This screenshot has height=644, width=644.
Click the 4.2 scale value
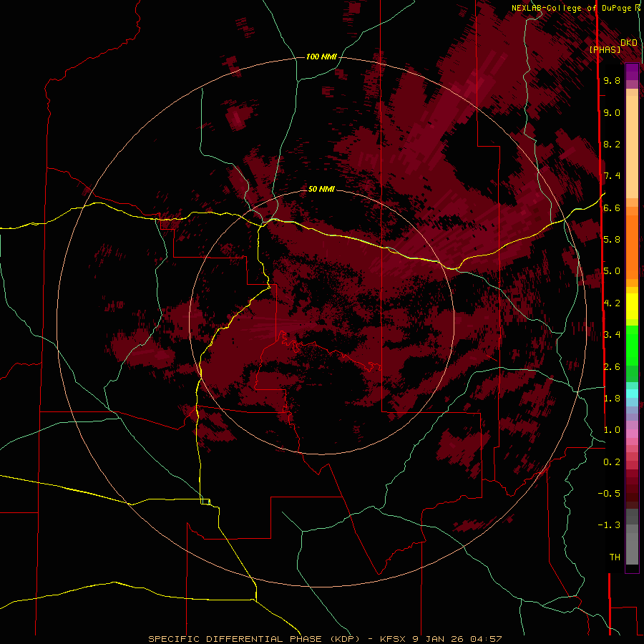point(612,303)
